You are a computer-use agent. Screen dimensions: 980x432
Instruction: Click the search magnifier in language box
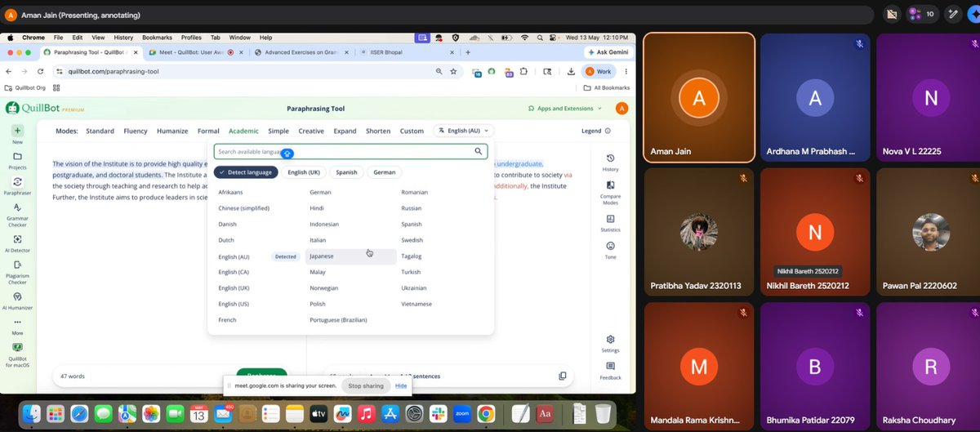click(479, 151)
